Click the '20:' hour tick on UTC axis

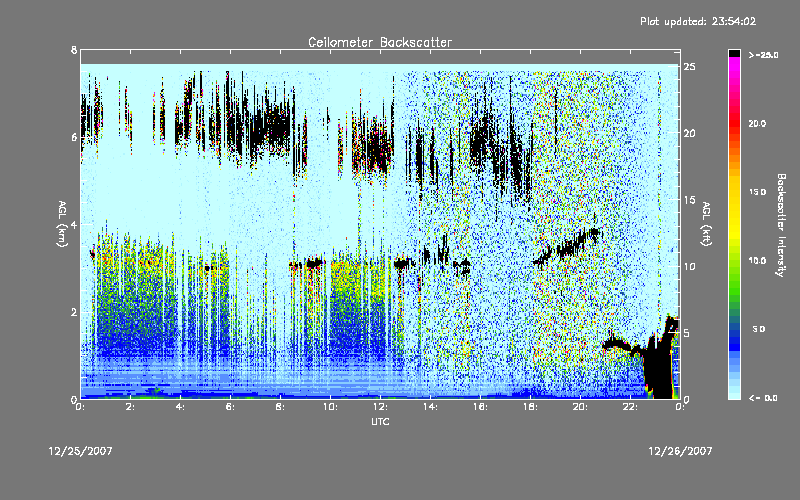click(581, 407)
